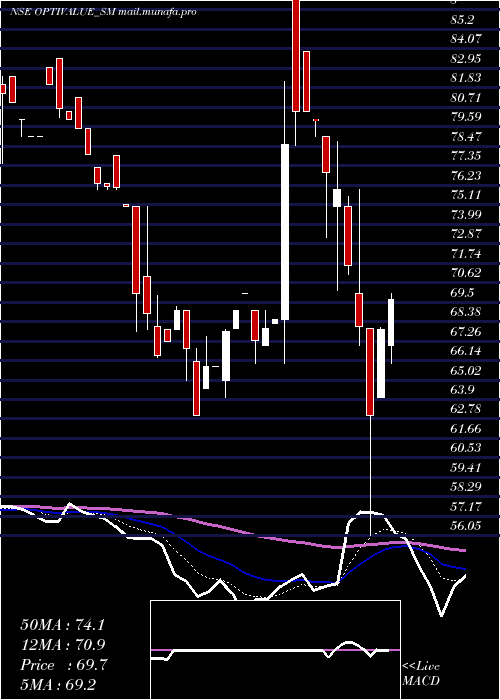Click the <<Live MACD label

pos(421,673)
